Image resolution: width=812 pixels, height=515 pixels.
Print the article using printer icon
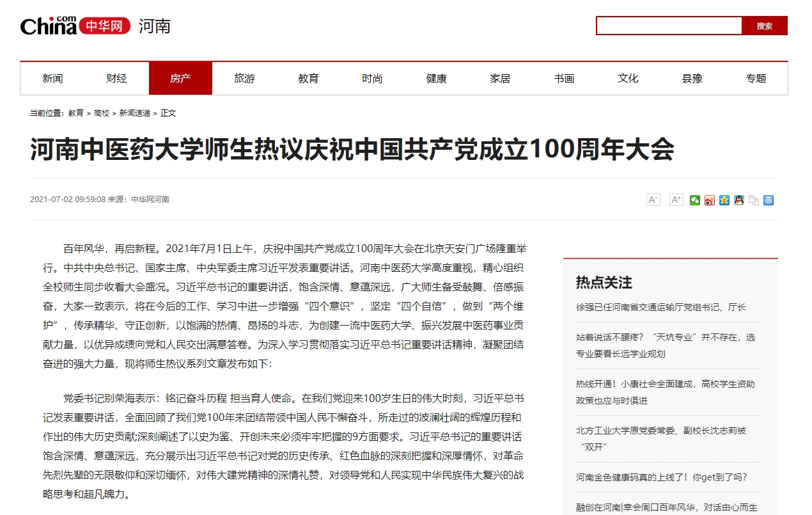point(769,200)
